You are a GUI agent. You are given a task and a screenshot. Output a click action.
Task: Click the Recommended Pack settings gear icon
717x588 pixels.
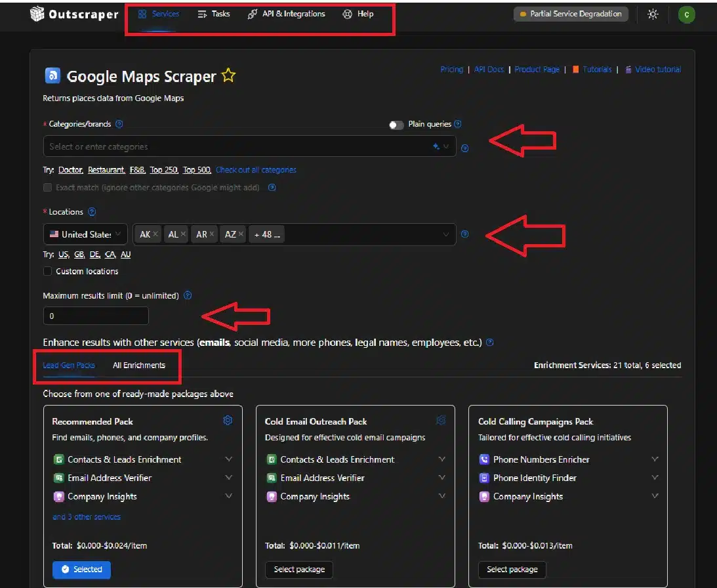click(228, 421)
